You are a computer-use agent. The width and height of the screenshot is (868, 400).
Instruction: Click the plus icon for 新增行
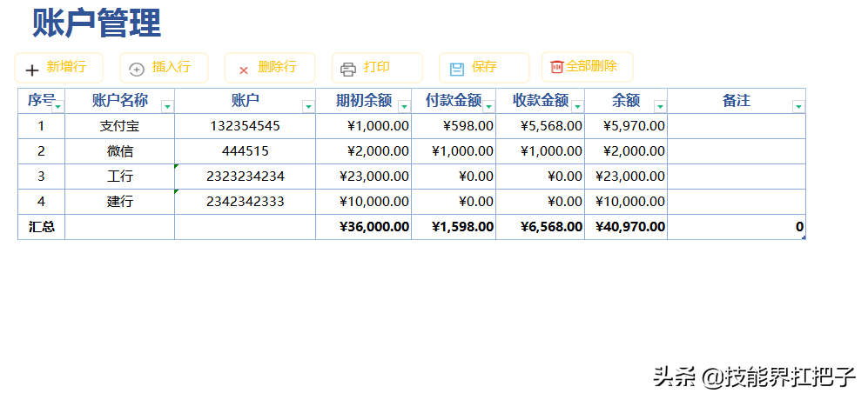[x=33, y=70]
